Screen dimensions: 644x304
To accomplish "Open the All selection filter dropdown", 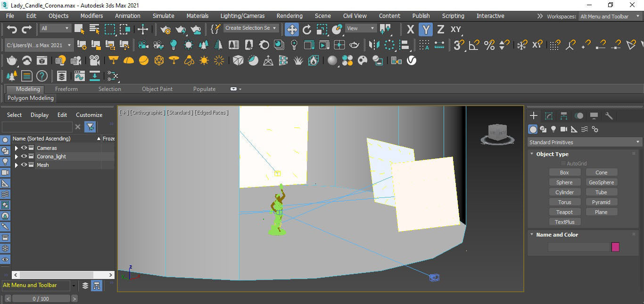I will pos(56,28).
